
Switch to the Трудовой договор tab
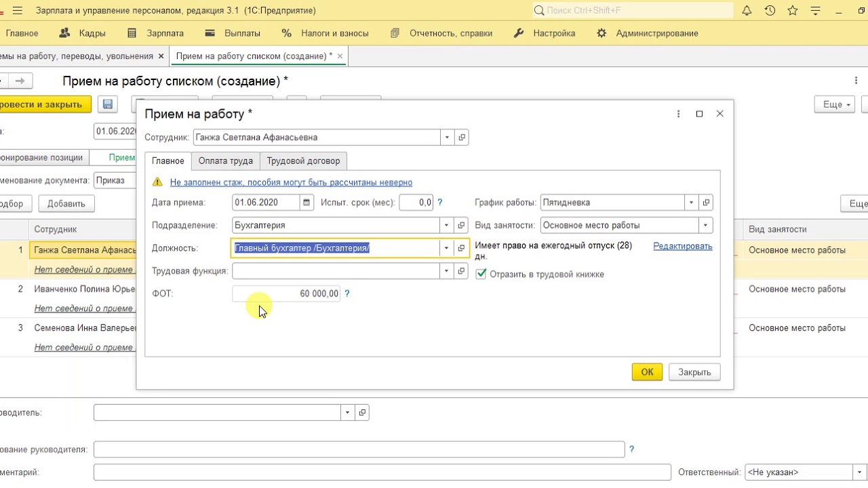tap(304, 161)
